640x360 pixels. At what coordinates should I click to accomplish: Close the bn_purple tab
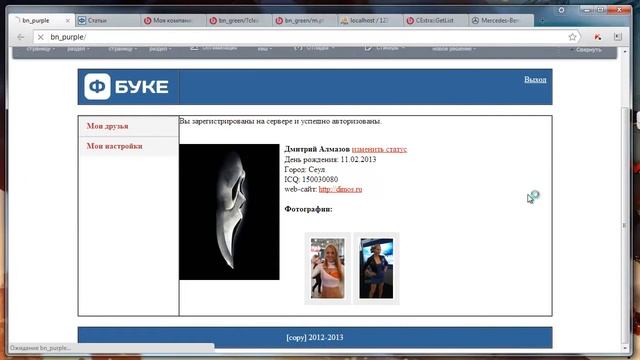pyautogui.click(x=68, y=20)
